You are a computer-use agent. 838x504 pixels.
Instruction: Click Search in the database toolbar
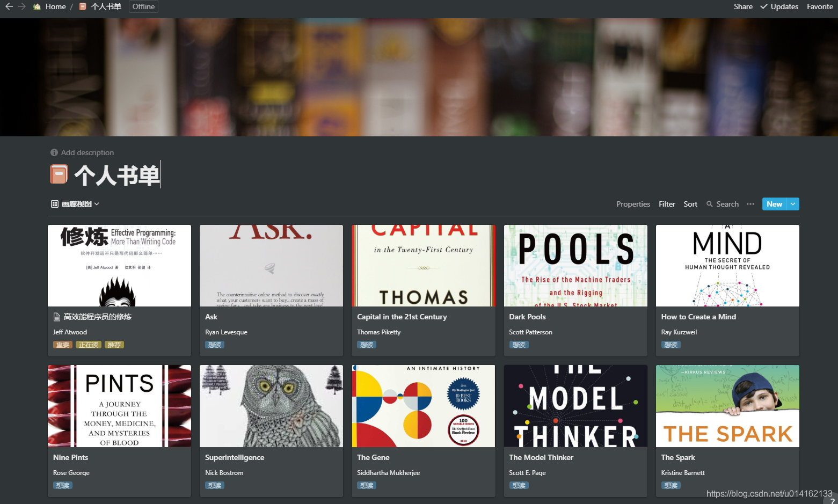(x=723, y=204)
